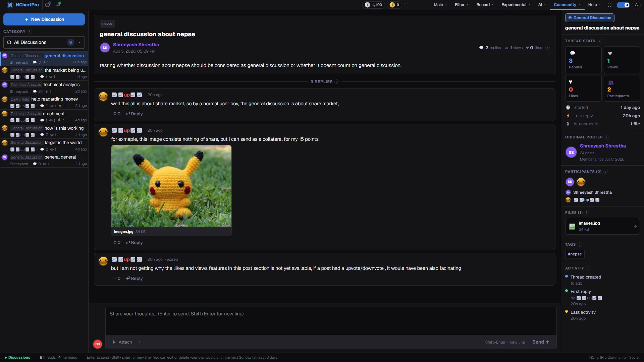Open 'help reagarding money' thread

[x=44, y=102]
